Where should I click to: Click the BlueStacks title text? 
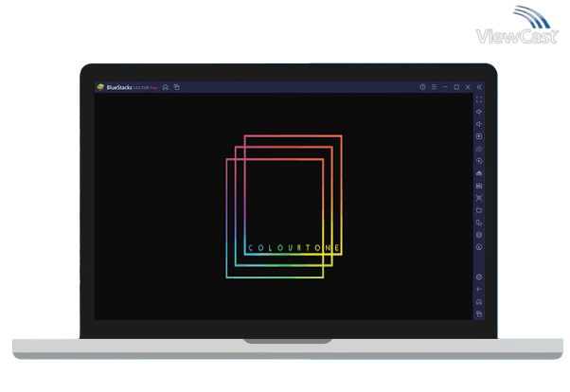pyautogui.click(x=119, y=88)
